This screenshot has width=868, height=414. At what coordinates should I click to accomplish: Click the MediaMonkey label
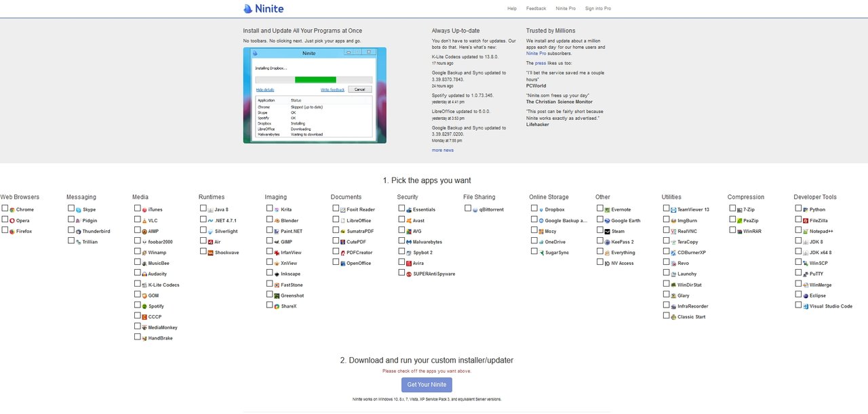(163, 328)
